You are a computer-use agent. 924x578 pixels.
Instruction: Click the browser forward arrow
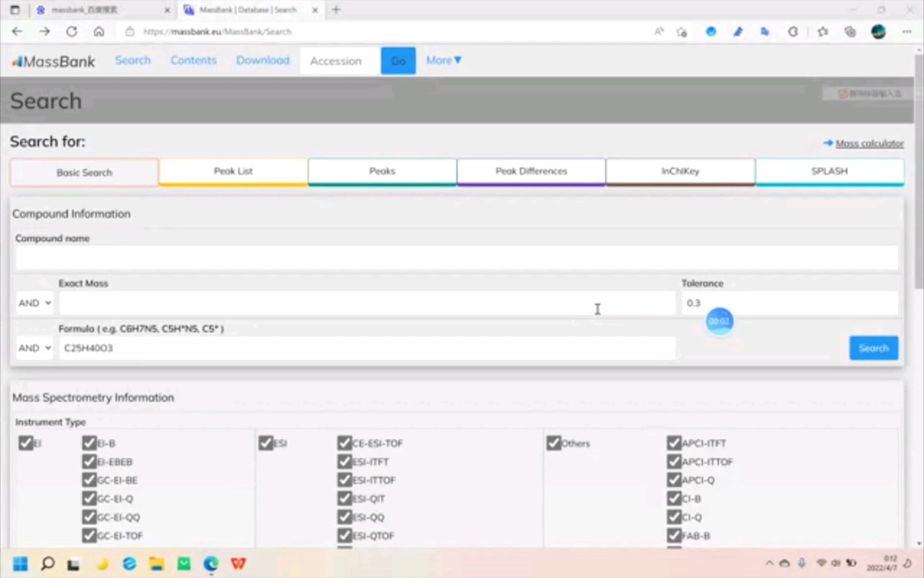click(44, 32)
